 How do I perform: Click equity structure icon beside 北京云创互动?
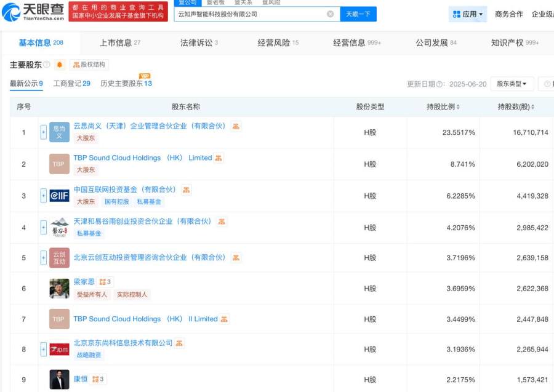(236, 257)
